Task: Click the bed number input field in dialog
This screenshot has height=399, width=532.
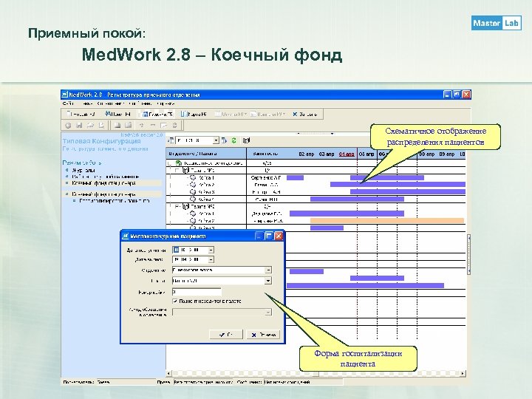Action: (197, 292)
